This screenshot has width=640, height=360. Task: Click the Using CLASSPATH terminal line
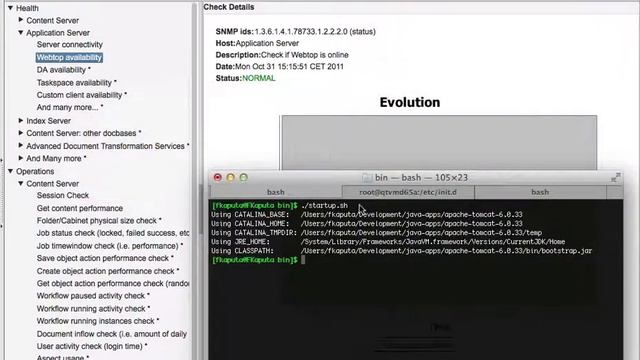click(401, 251)
